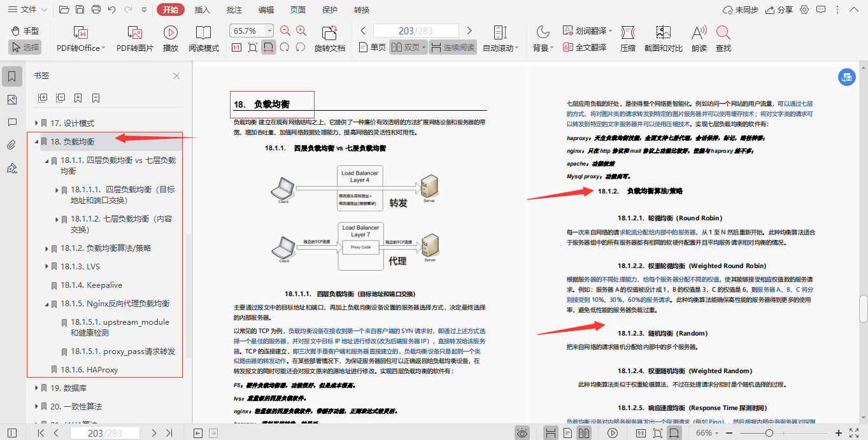Image resolution: width=868 pixels, height=440 pixels.
Task: Undo with the undo arrow icon
Action: point(112,10)
